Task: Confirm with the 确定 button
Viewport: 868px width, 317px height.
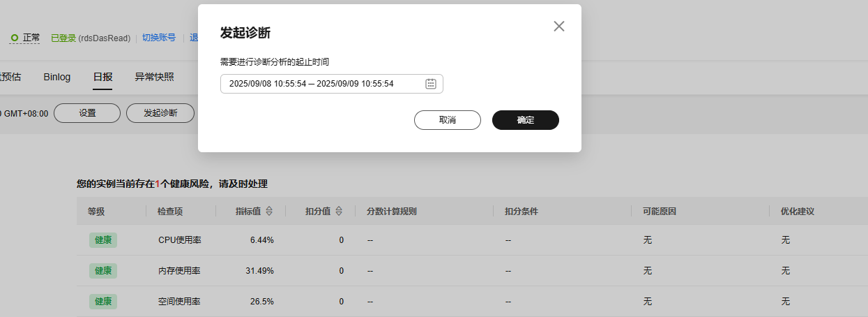Action: [x=525, y=120]
